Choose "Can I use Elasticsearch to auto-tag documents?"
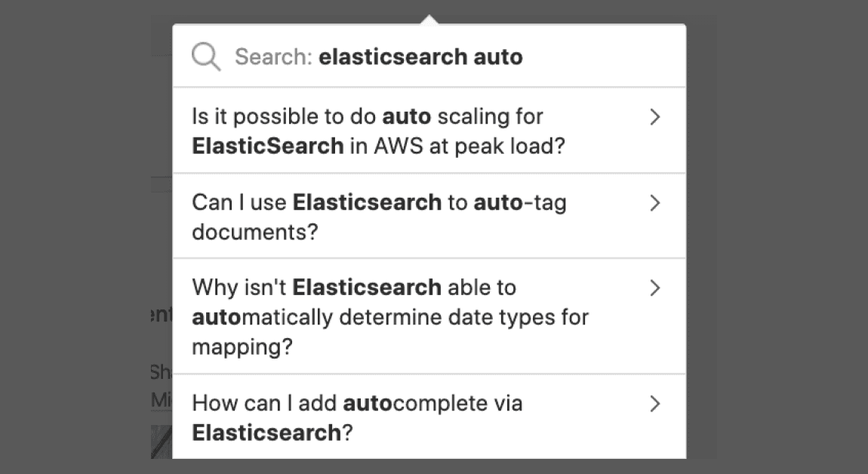Screen dimensions: 868x474 377,217
